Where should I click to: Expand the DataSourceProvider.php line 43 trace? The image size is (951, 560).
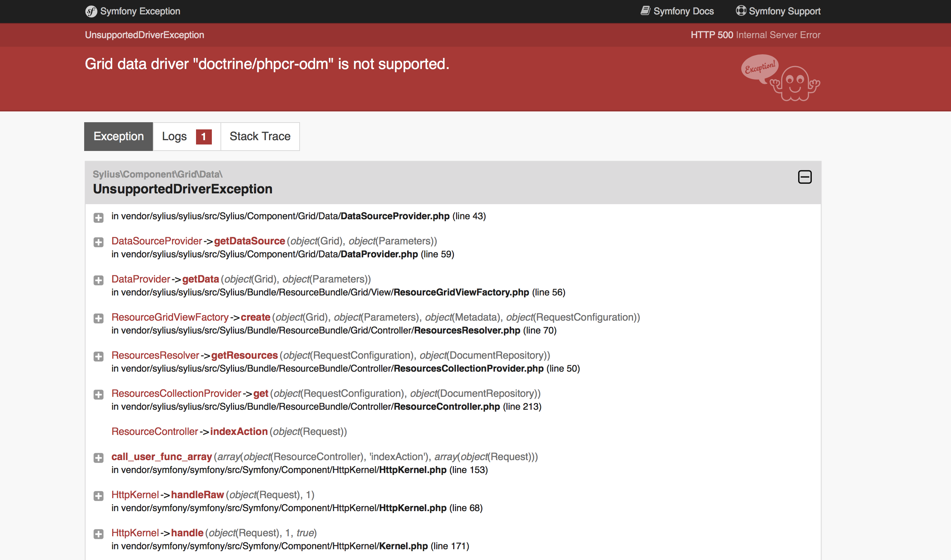(x=99, y=217)
